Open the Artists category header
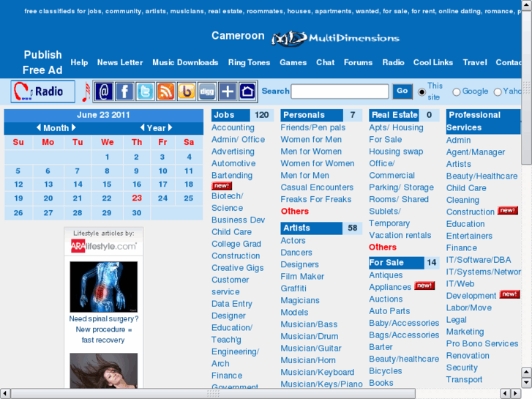The width and height of the screenshot is (532, 399). (297, 228)
